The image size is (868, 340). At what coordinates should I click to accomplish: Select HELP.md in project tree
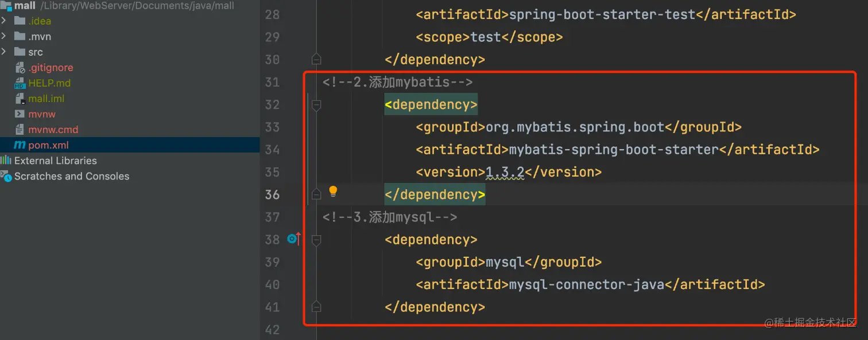(49, 83)
